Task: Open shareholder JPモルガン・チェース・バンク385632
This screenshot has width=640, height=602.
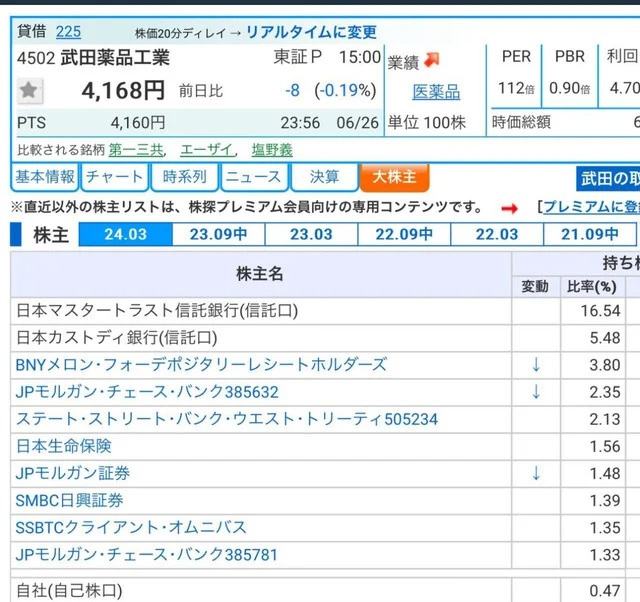Action: tap(147, 392)
